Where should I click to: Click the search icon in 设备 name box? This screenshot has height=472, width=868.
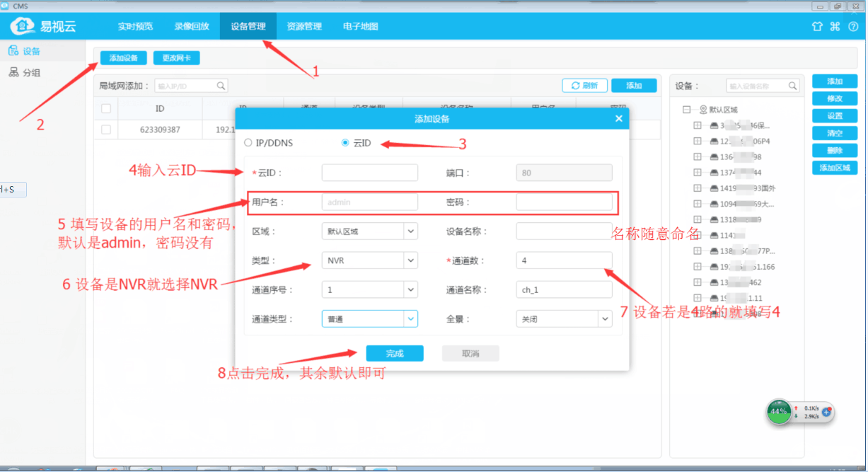tap(792, 86)
